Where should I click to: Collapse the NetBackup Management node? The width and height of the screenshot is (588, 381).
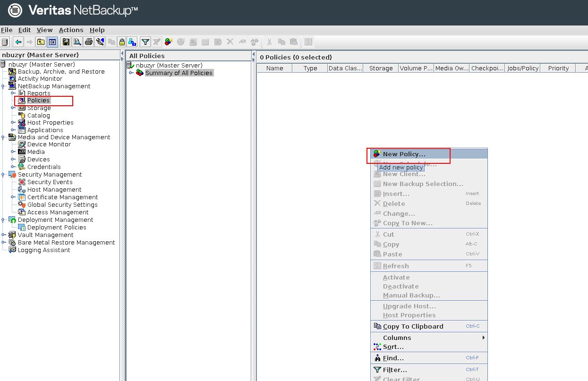pyautogui.click(x=4, y=86)
